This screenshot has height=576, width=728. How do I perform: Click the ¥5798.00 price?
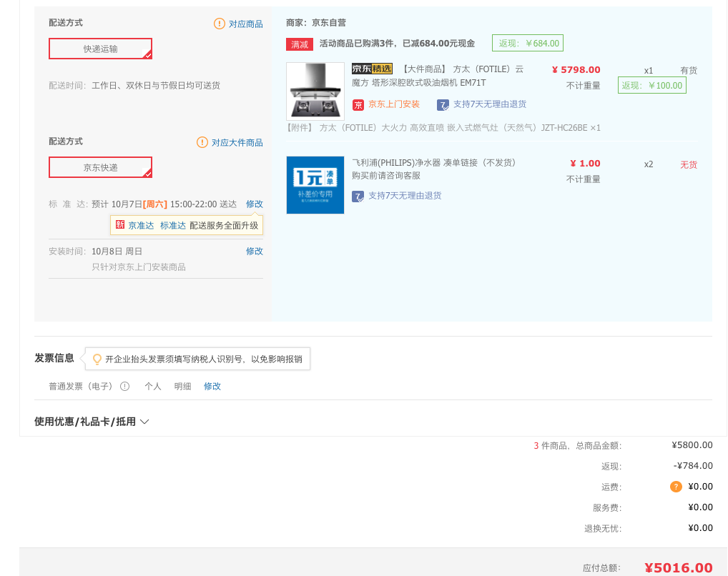click(576, 69)
